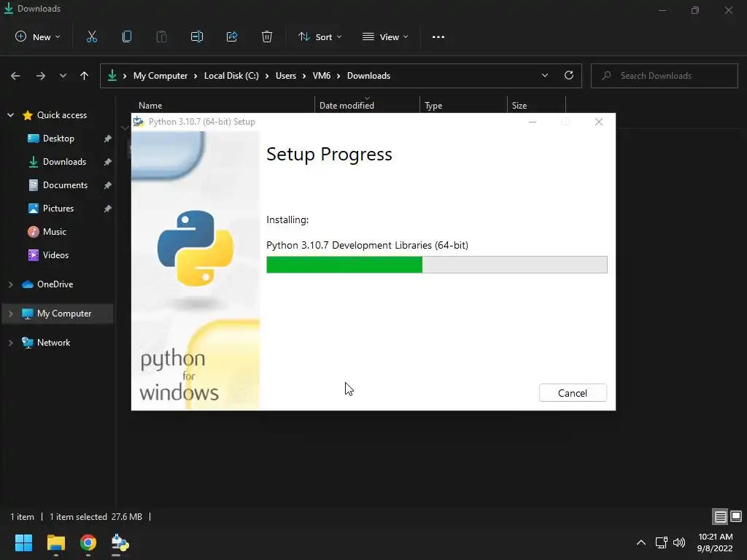Switch to large thumbnails view layout

(736, 516)
